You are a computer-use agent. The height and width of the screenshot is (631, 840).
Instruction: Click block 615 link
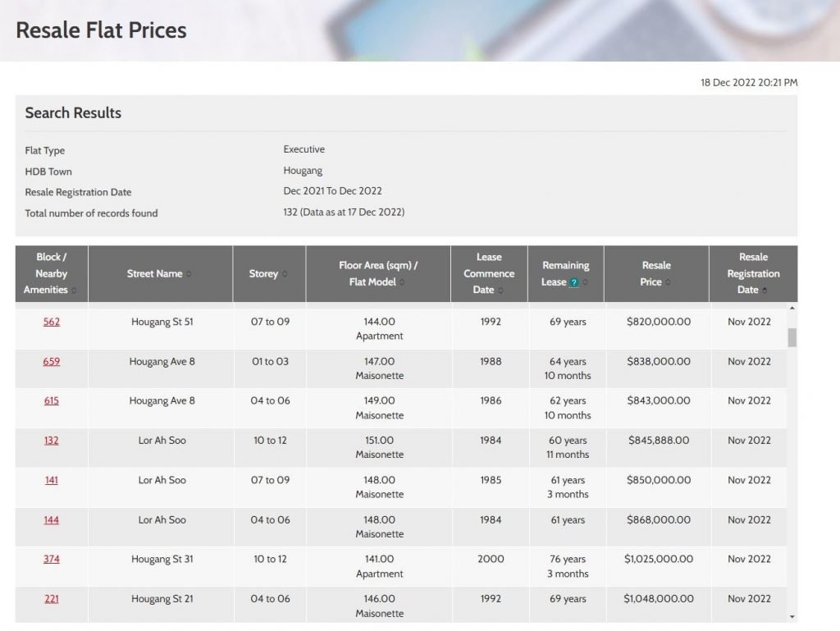[x=52, y=400]
